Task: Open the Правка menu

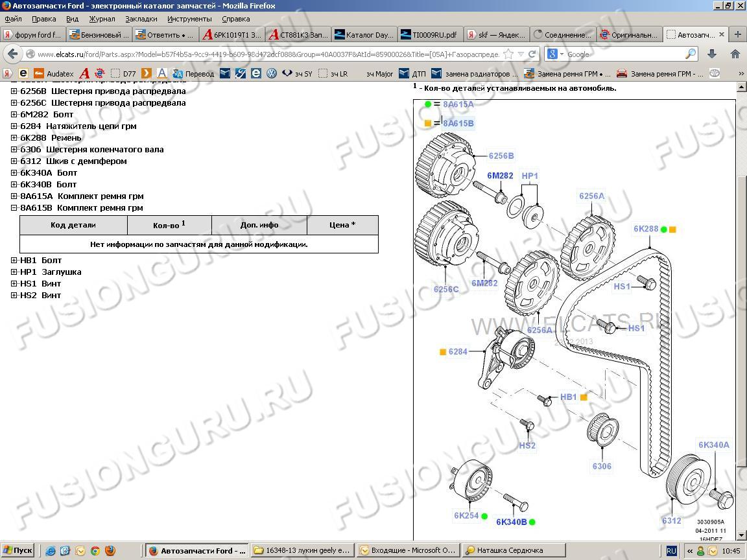Action: (x=44, y=19)
